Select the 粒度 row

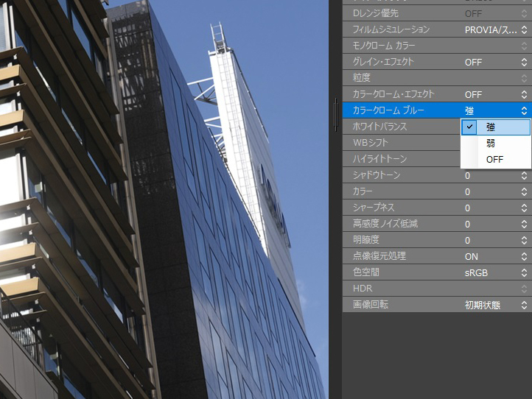pos(437,78)
